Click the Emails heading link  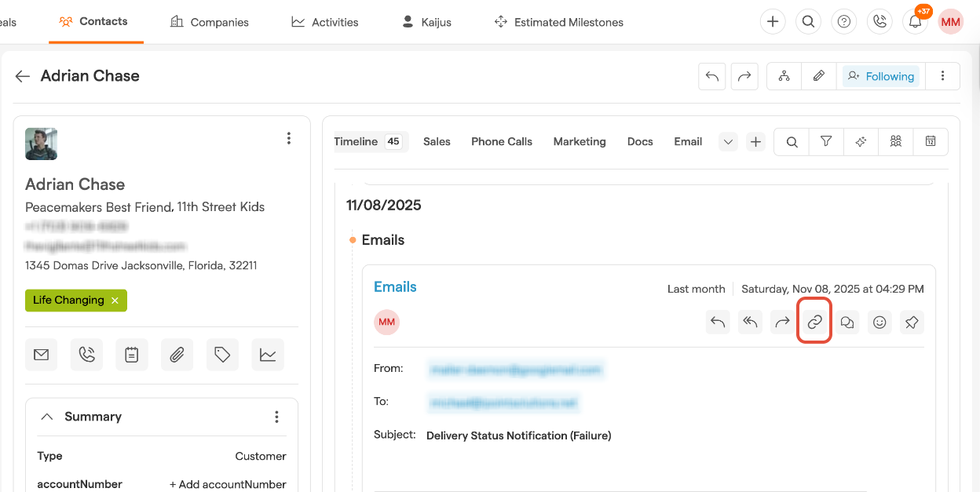(395, 287)
